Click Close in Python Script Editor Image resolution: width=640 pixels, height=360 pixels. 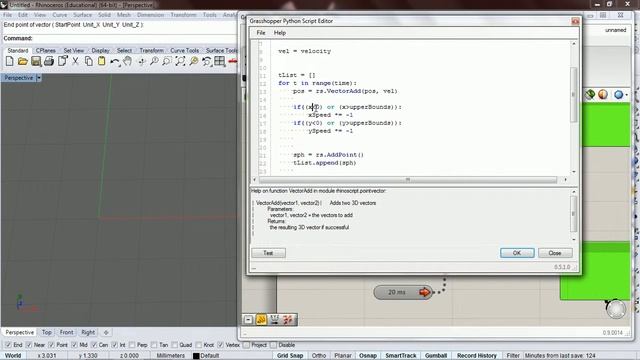pyautogui.click(x=555, y=253)
